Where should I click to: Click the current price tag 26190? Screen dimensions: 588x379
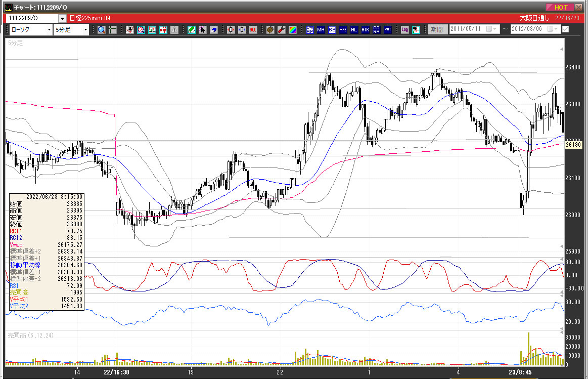pyautogui.click(x=573, y=145)
